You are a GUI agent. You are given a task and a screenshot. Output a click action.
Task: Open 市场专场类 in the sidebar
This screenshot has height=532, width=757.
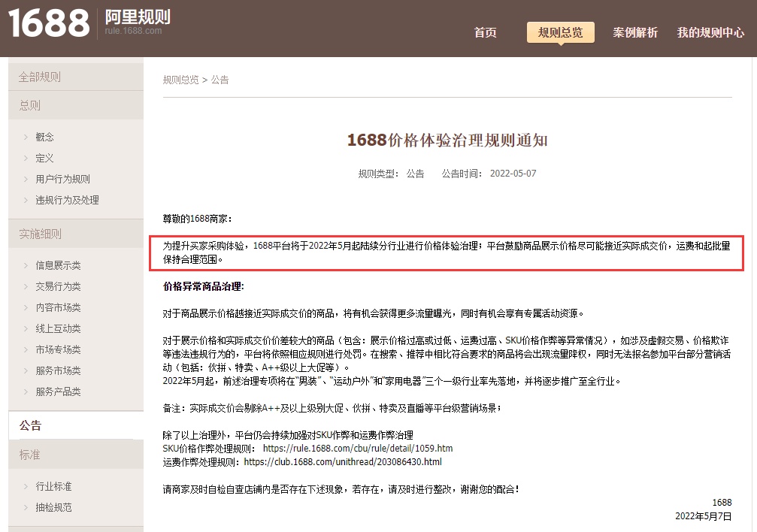point(58,349)
